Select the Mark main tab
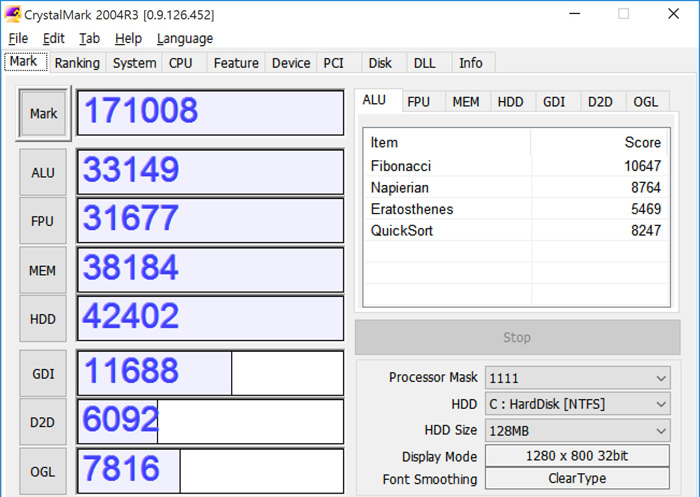Viewport: 700px width, 497px height. [x=24, y=61]
